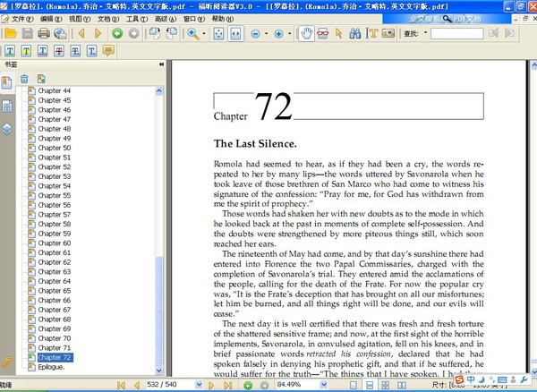The width and height of the screenshot is (537, 392).
Task: Select the replace text annotation tool
Action: pyautogui.click(x=75, y=51)
